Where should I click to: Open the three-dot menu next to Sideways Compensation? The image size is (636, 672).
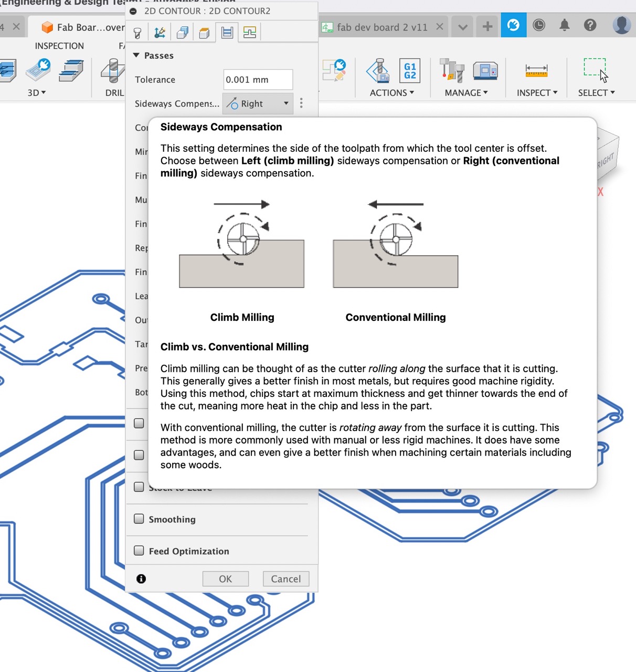coord(301,103)
